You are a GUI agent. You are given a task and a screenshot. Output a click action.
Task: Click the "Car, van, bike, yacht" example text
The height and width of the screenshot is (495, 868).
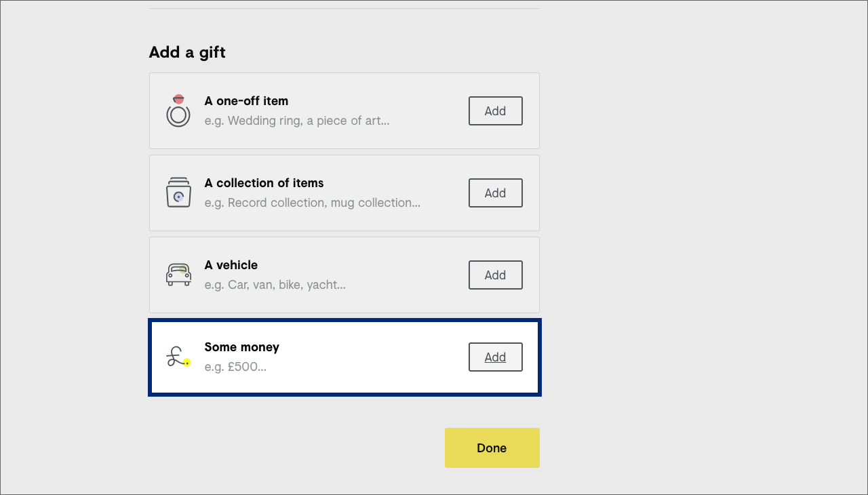(x=275, y=285)
